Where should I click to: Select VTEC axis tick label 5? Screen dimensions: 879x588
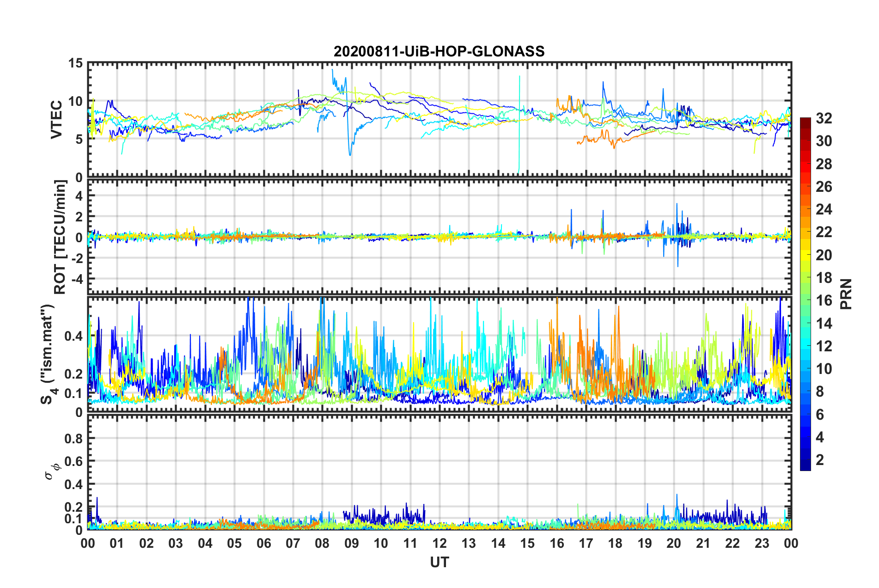[79, 139]
